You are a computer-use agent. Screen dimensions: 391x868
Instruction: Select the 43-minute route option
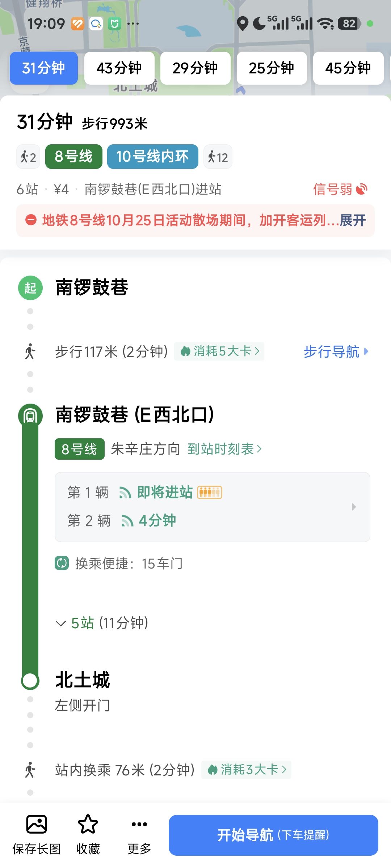pyautogui.click(x=119, y=68)
